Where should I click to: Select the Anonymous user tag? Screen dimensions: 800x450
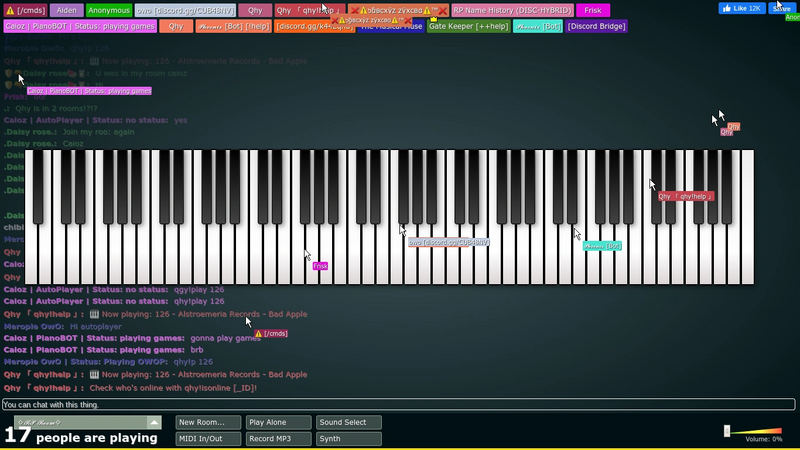click(x=109, y=10)
